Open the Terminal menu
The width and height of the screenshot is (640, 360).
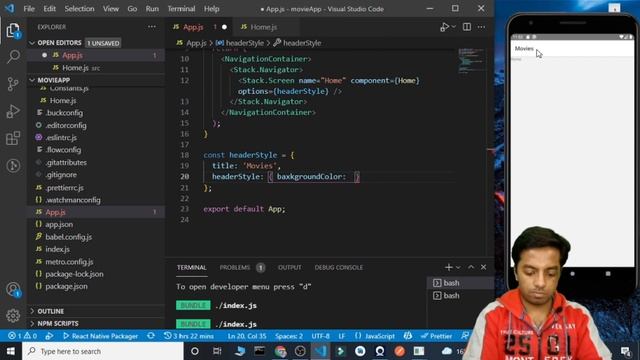[181, 9]
